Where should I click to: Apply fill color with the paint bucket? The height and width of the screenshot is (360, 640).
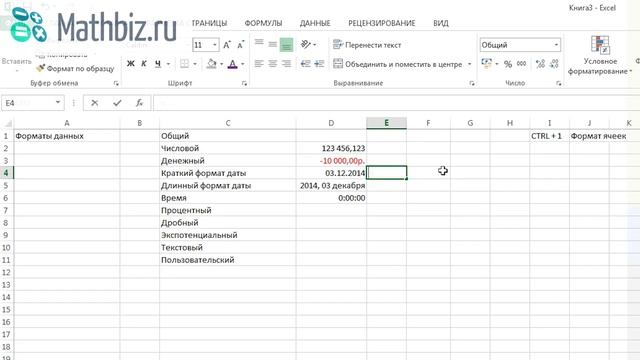pyautogui.click(x=211, y=64)
